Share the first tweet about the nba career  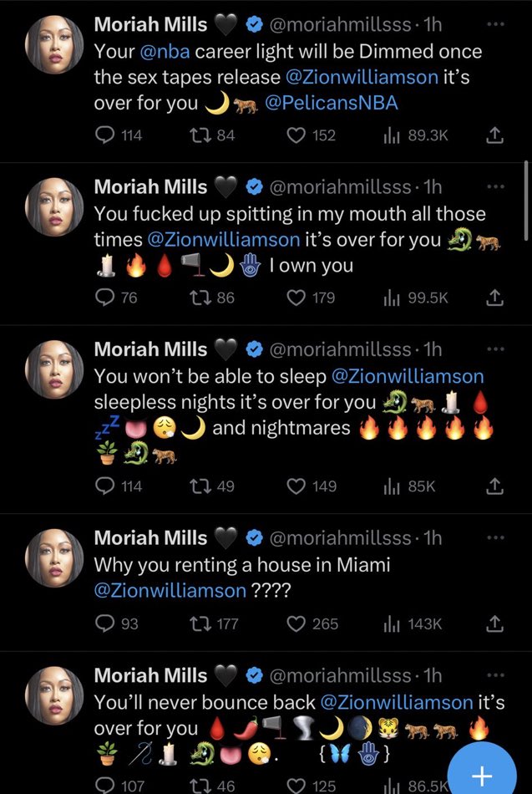point(494,135)
